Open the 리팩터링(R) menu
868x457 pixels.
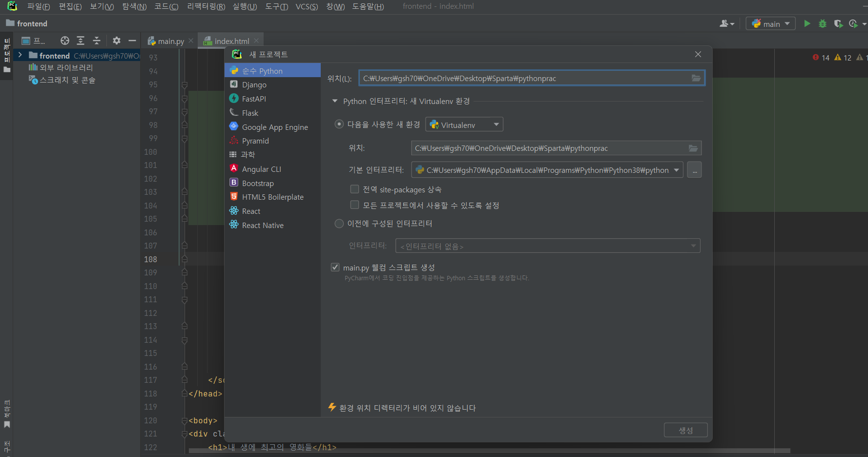click(x=206, y=6)
